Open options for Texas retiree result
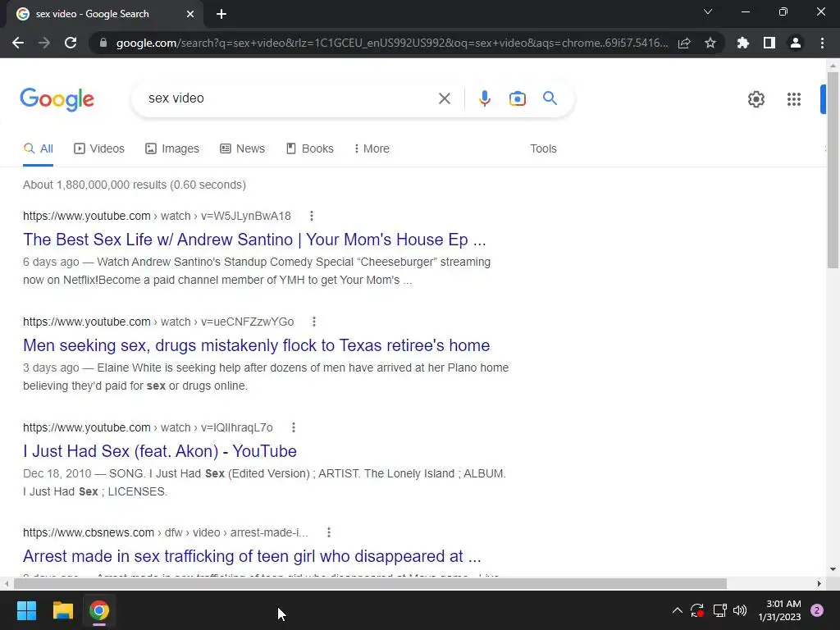Image resolution: width=840 pixels, height=630 pixels. pyautogui.click(x=314, y=322)
